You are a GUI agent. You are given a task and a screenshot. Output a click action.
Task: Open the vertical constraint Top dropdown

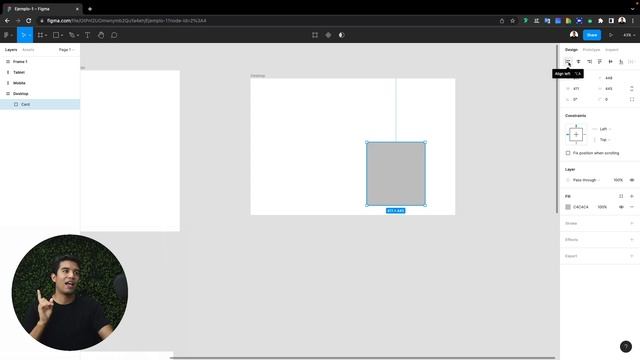tap(605, 140)
